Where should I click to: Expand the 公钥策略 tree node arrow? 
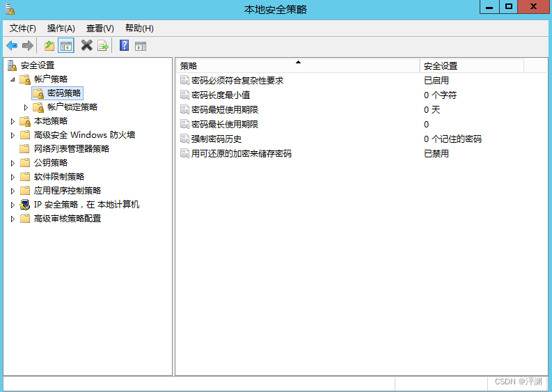[13, 163]
